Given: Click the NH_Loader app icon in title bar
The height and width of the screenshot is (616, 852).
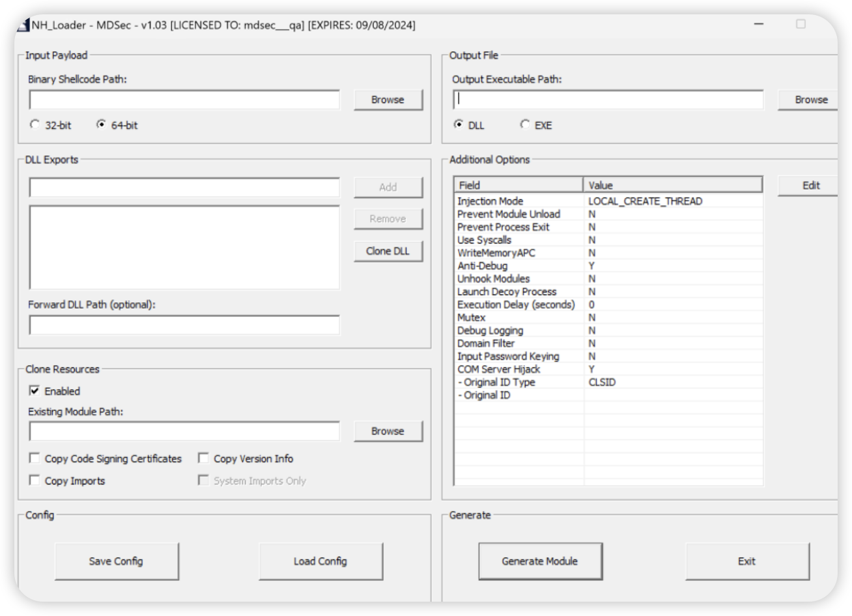Looking at the screenshot, I should pos(23,26).
